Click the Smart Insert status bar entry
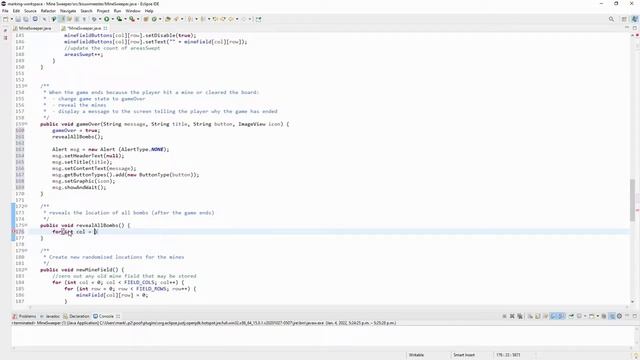The image size is (640, 360). [464, 355]
